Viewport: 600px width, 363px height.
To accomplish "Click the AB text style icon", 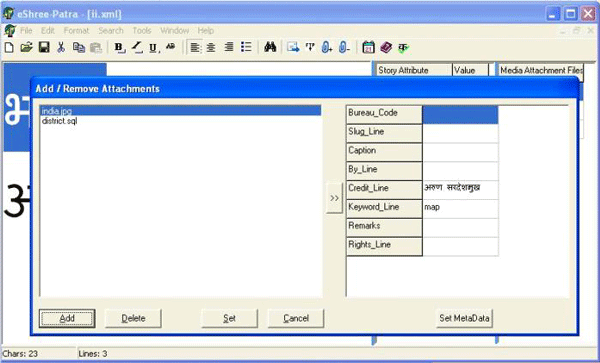I will tap(171, 47).
